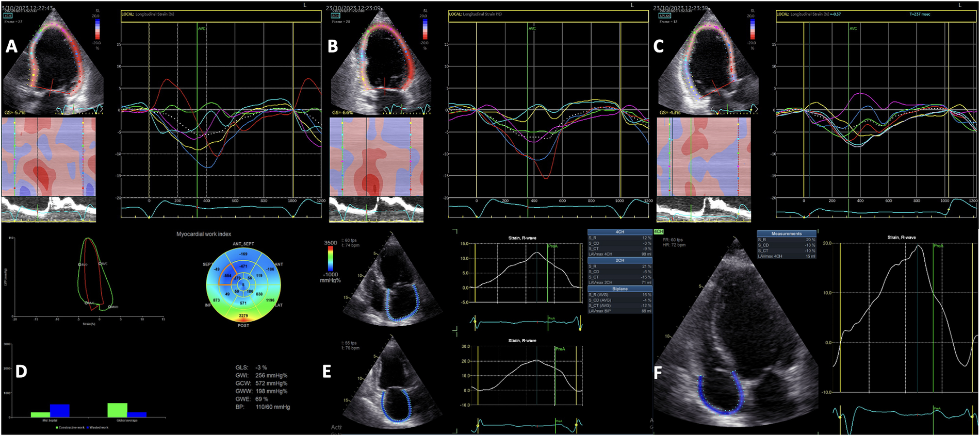The width and height of the screenshot is (980, 436).
Task: Open the Measurements header in panel F
Action: pos(786,233)
